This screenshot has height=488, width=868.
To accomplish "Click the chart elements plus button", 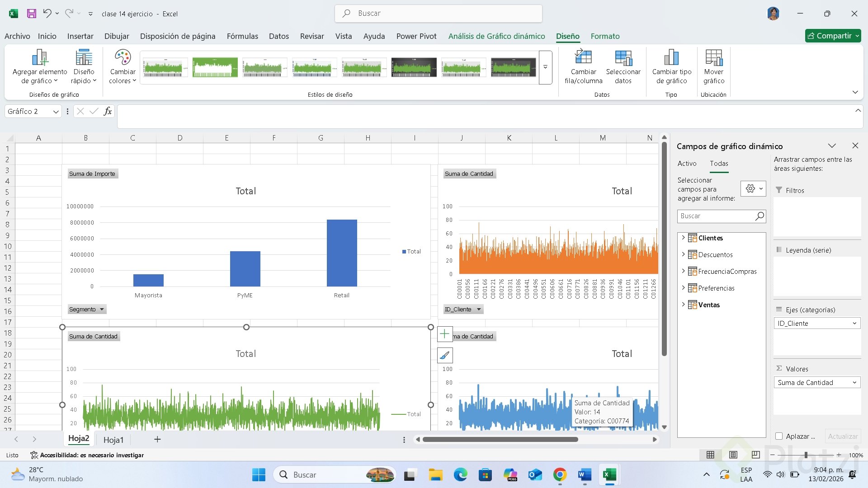I will (x=445, y=334).
